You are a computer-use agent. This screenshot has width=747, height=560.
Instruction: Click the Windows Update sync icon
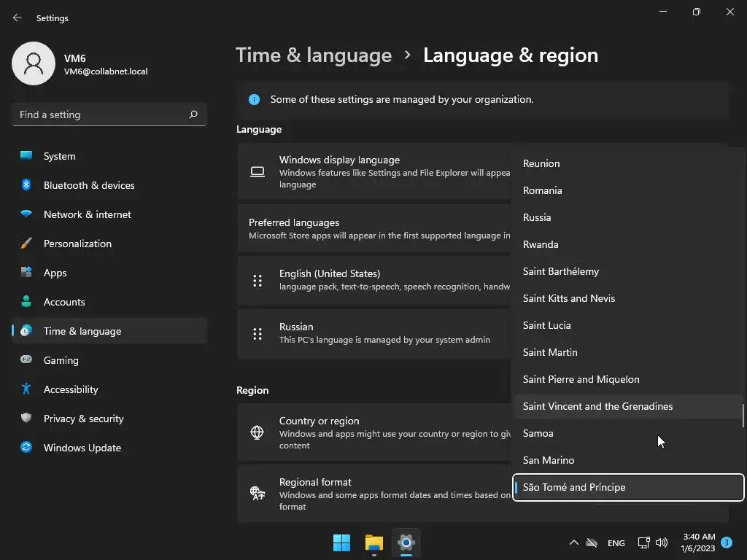point(26,447)
